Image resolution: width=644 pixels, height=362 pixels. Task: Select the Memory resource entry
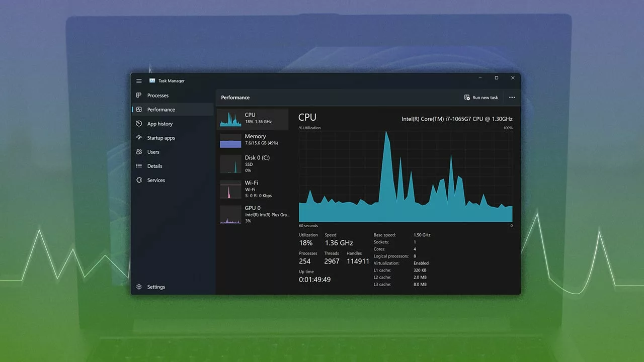[x=253, y=140]
